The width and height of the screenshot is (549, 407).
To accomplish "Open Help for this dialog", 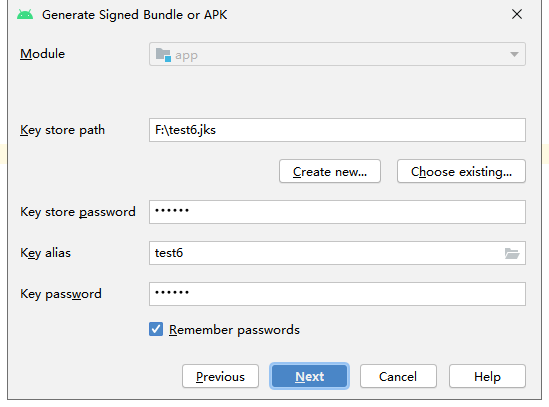I will 487,376.
